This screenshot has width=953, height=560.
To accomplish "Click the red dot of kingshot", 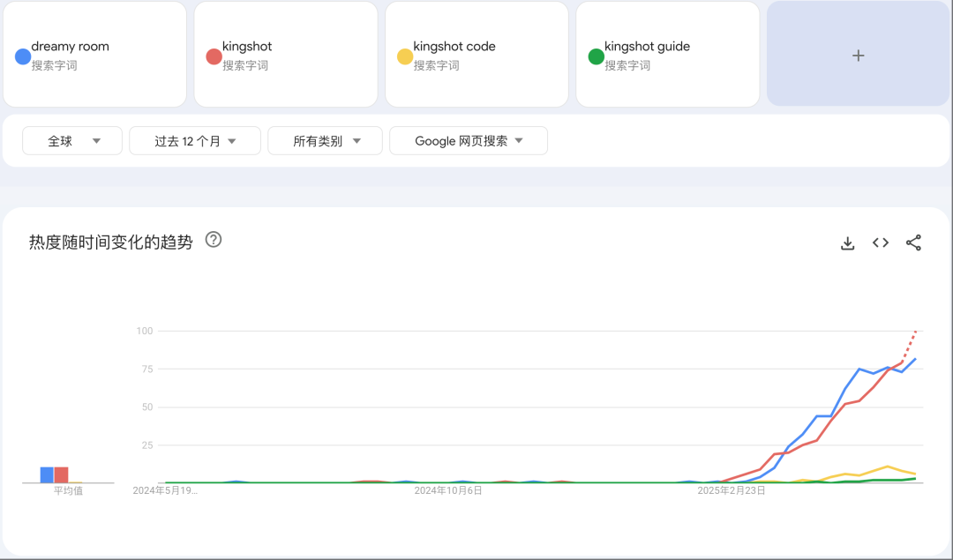I will coord(214,56).
